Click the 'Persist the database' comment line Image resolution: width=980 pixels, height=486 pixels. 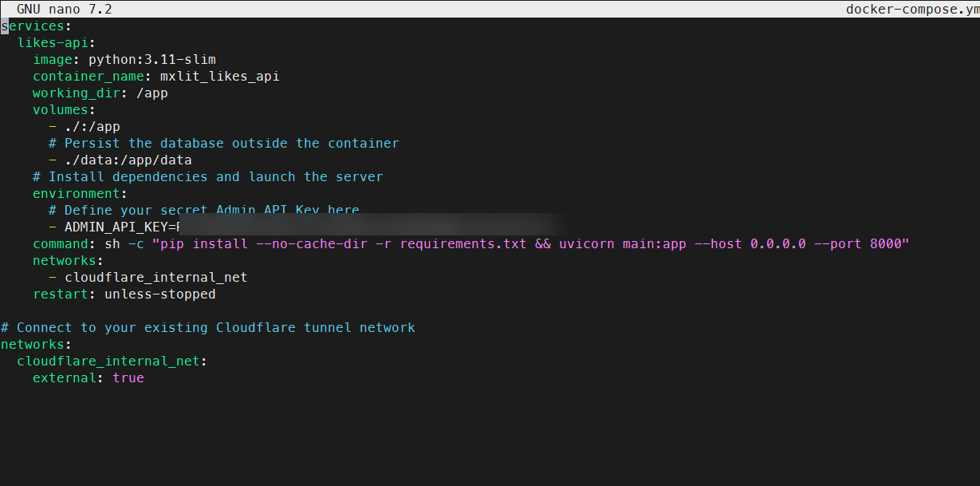pos(223,144)
